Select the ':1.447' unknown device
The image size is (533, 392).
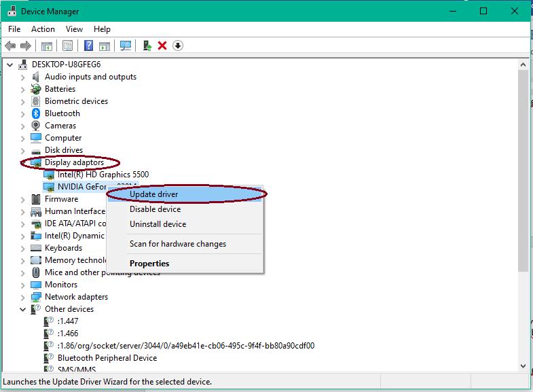[68, 321]
